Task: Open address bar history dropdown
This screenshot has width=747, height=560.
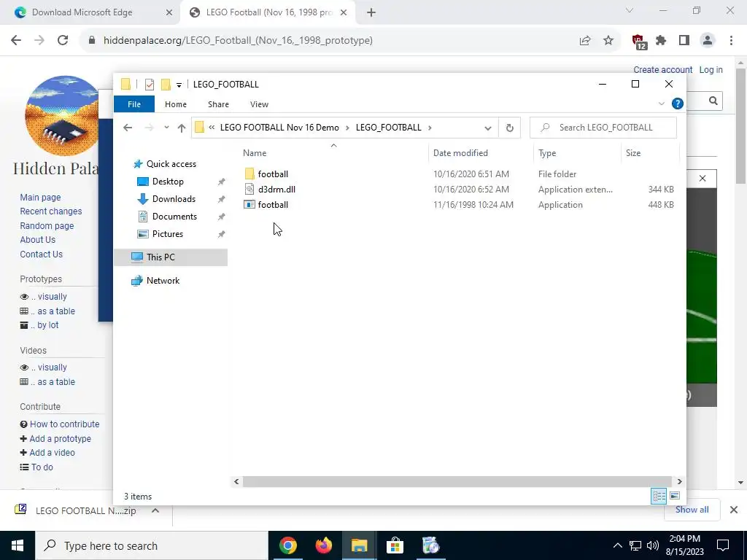Action: 488,128
